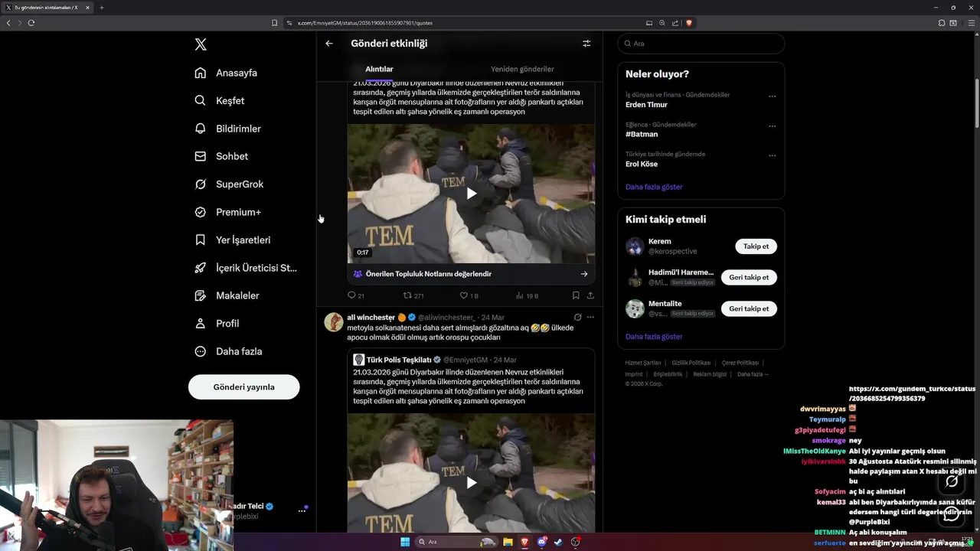The width and height of the screenshot is (980, 551).
Task: Click Grok icon on ali winchester post
Action: tap(577, 317)
